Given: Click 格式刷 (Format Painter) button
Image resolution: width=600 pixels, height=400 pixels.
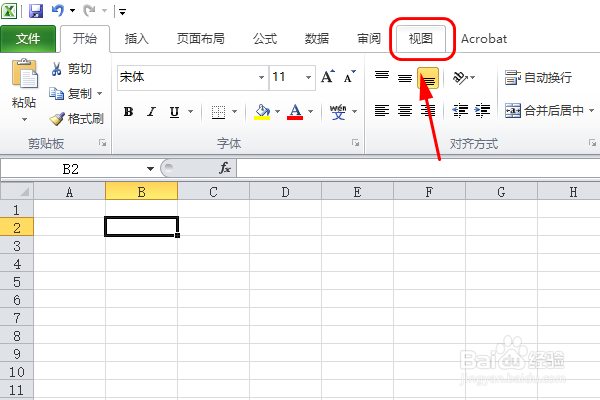Looking at the screenshot, I should [77, 118].
